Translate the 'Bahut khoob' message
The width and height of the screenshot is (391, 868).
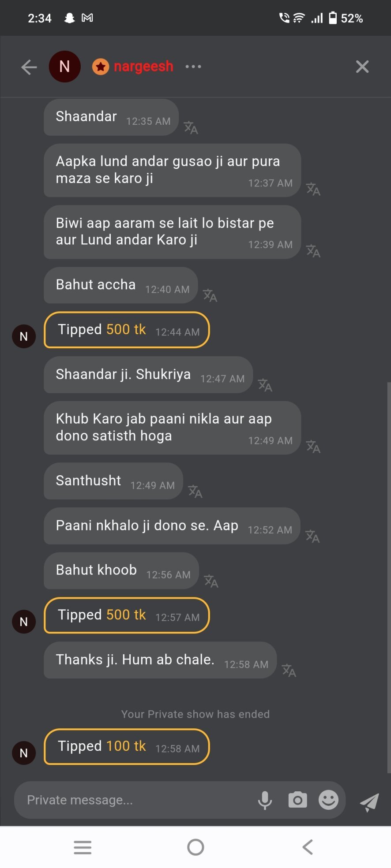point(211,581)
